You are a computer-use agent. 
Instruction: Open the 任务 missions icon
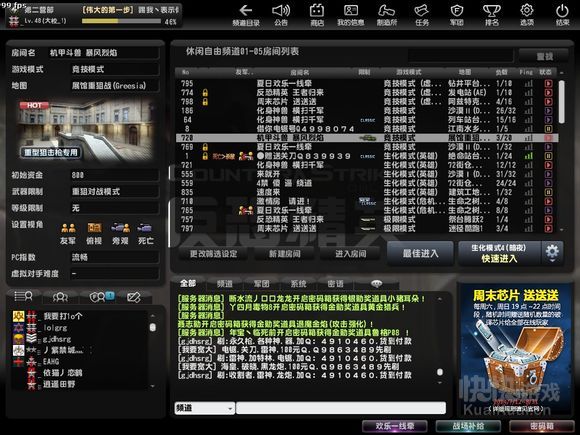click(422, 15)
